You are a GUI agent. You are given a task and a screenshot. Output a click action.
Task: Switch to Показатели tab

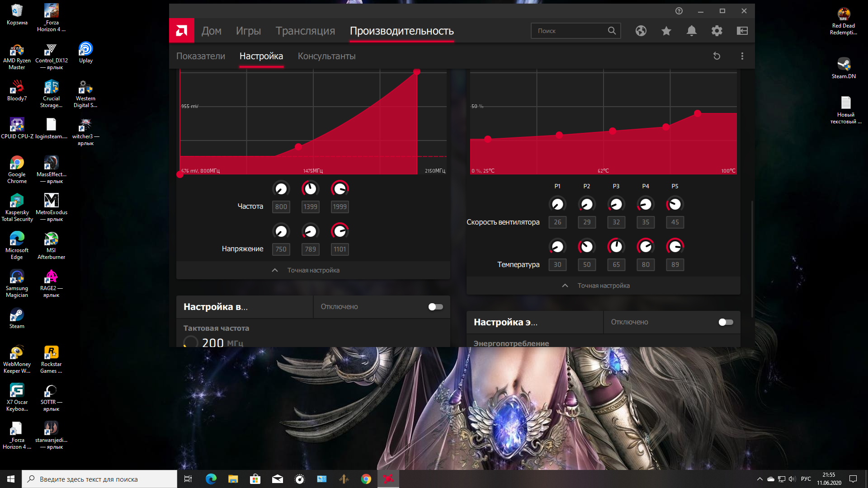(x=200, y=56)
